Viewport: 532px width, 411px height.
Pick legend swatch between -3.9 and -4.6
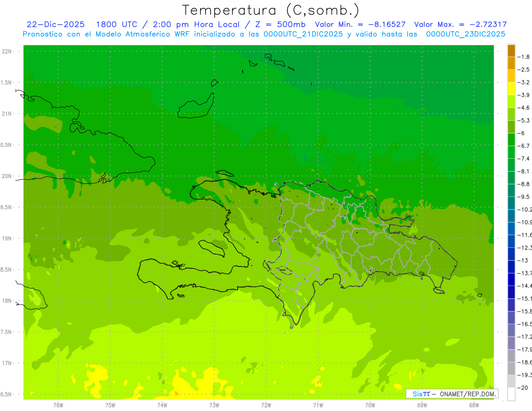[511, 101]
